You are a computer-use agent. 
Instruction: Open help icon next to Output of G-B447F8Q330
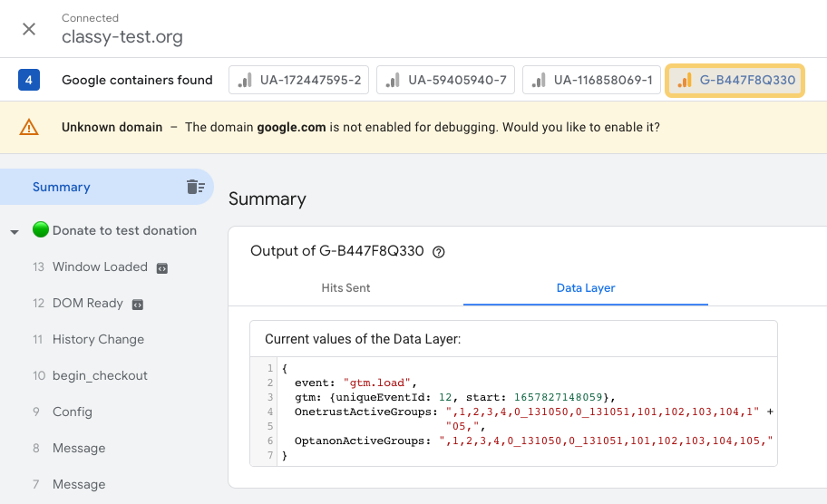click(438, 252)
